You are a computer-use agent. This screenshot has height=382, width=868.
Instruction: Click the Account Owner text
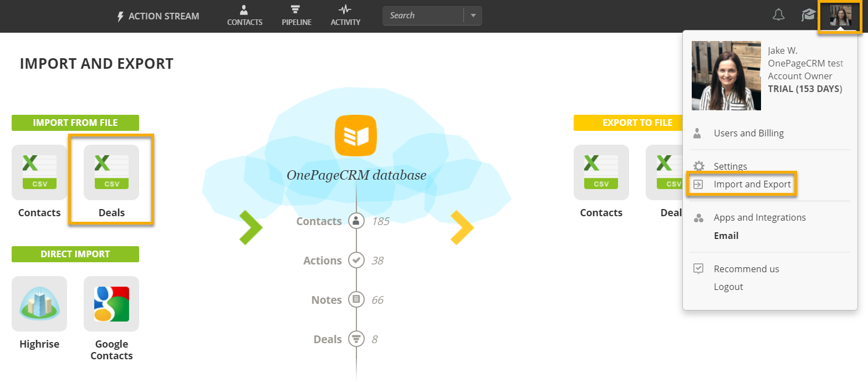[x=800, y=77]
